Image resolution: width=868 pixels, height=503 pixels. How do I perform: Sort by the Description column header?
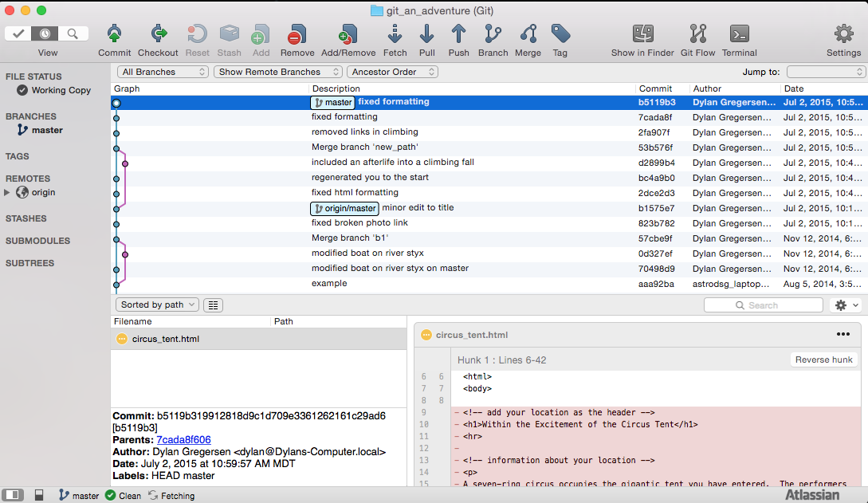click(472, 88)
